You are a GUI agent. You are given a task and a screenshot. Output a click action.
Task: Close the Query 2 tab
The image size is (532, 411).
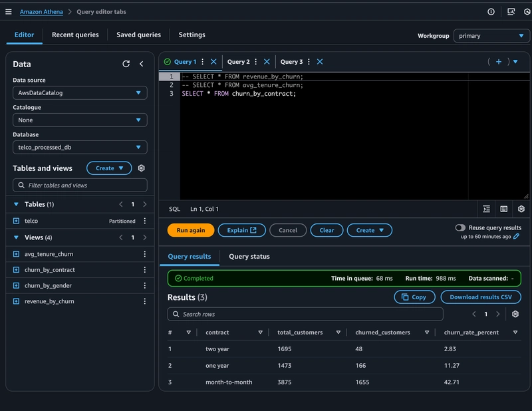point(267,62)
